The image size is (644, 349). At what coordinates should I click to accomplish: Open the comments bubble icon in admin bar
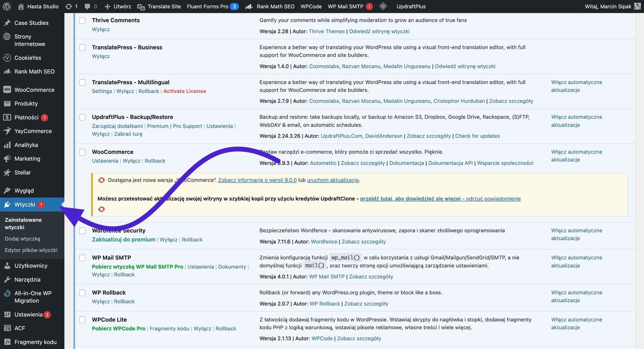coord(87,6)
